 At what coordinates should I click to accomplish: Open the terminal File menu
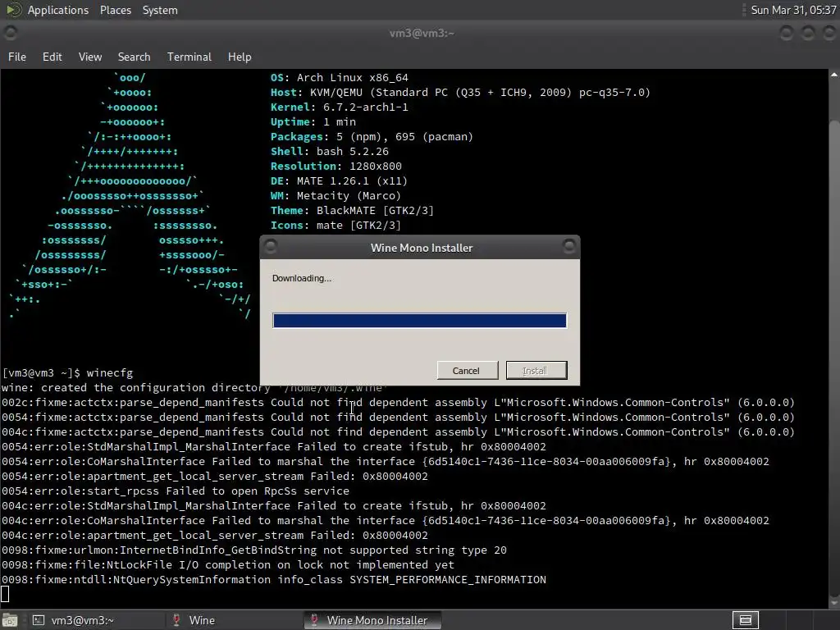[17, 57]
